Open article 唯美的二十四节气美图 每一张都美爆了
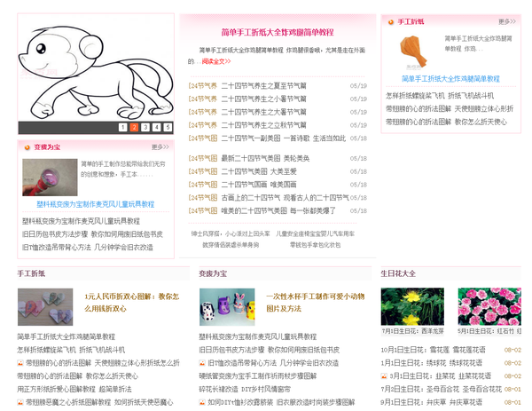 (x=278, y=210)
